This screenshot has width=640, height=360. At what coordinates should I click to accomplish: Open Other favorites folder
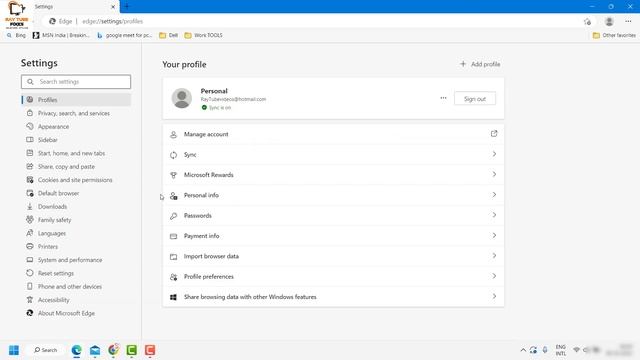(x=614, y=36)
